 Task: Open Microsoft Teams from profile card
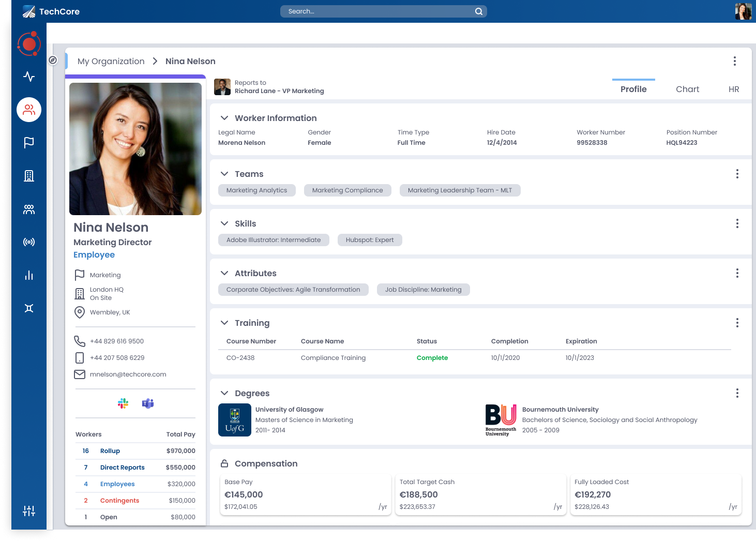point(148,403)
